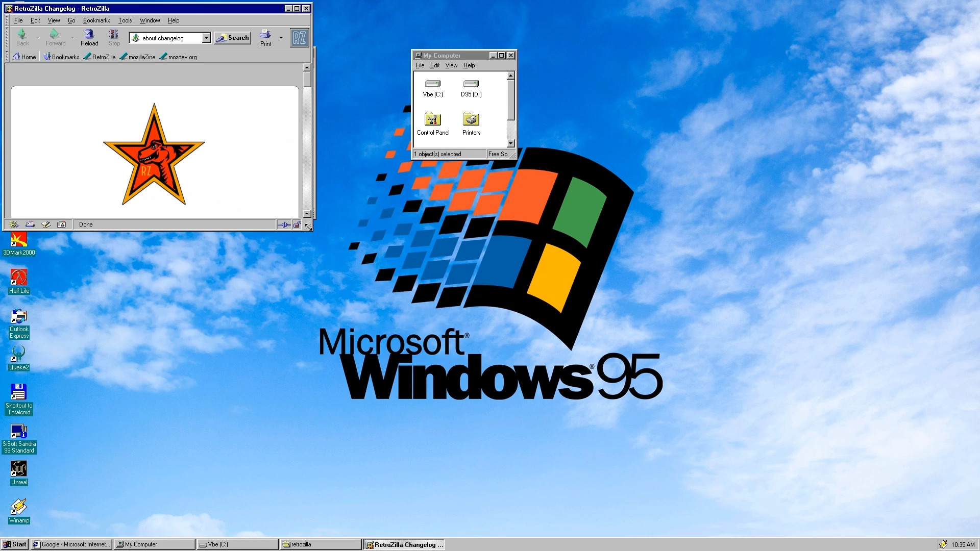Switch to My Computer taskbar button

pos(155,544)
